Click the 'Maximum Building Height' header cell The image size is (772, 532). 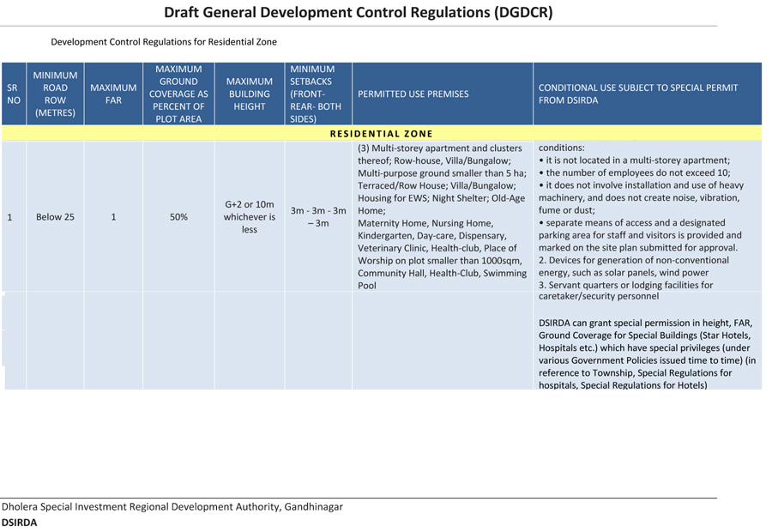249,94
